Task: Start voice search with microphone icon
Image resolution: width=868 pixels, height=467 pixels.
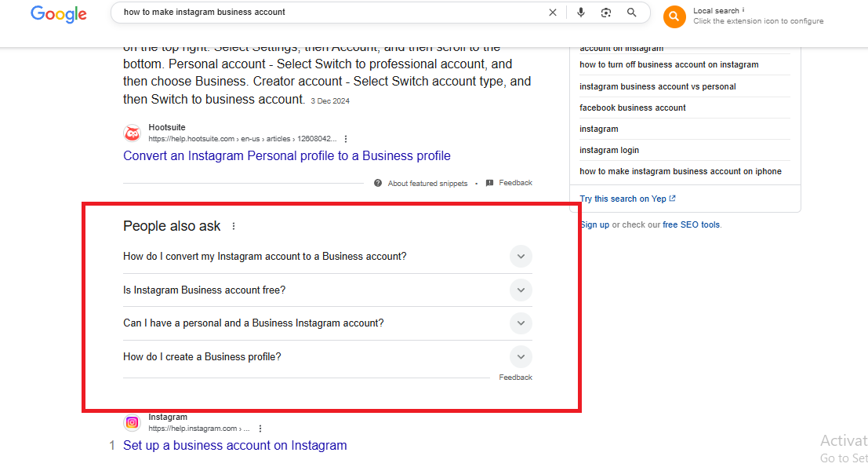Action: (581, 13)
